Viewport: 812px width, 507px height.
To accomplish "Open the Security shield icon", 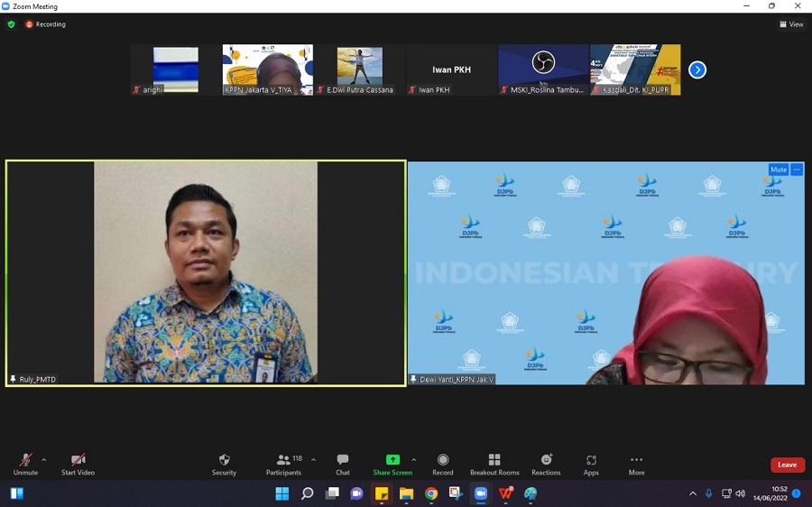I will (x=224, y=460).
